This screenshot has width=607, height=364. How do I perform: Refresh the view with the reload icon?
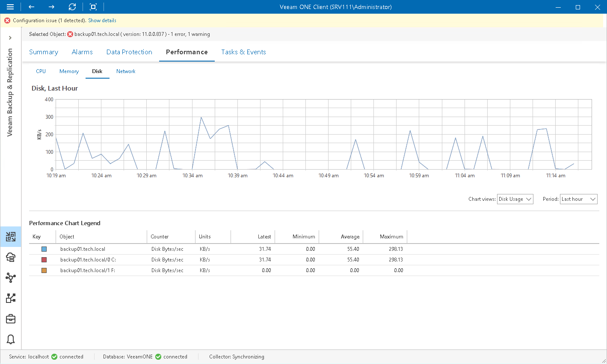[x=72, y=7]
